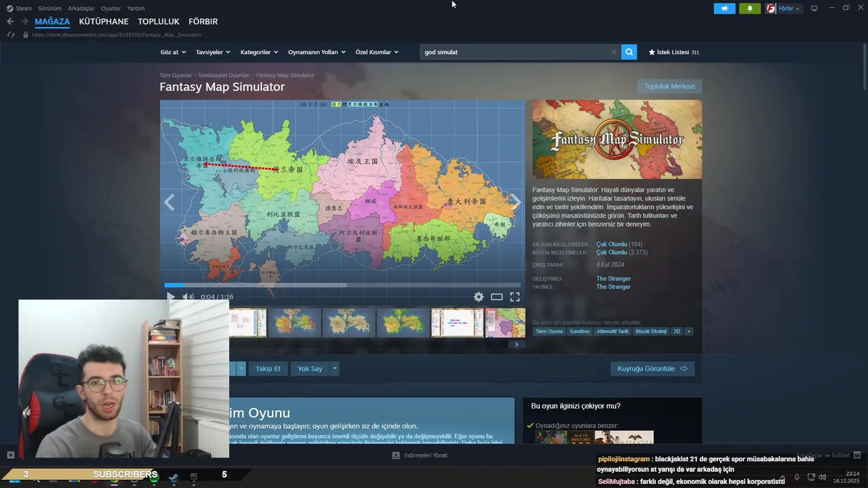Expand the Oynamanın Yolları dropdown
The image size is (868, 488).
pyautogui.click(x=317, y=52)
